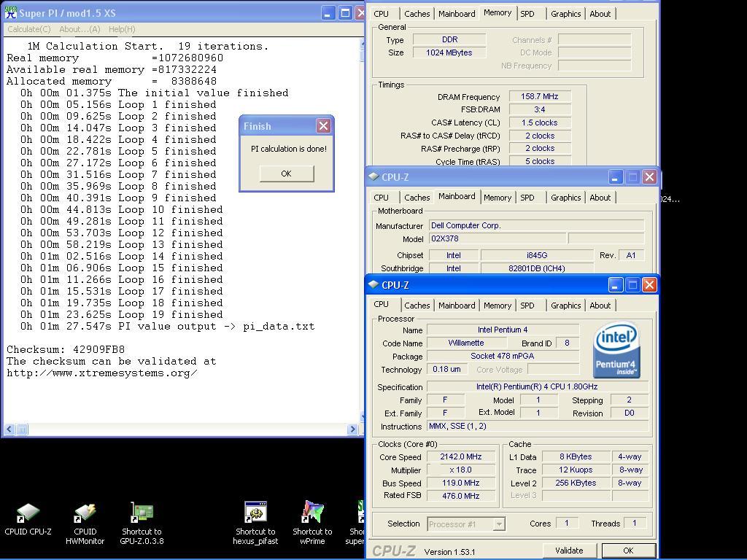
Task: Click the left arrow of Super PI horizontal scrollbar
Action: pos(9,429)
